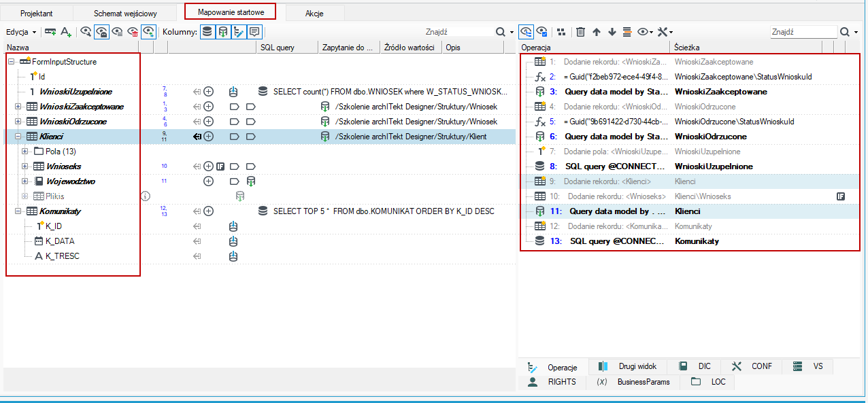The width and height of the screenshot is (868, 403).
Task: Expand the Pola (13) folder node
Action: coord(25,152)
